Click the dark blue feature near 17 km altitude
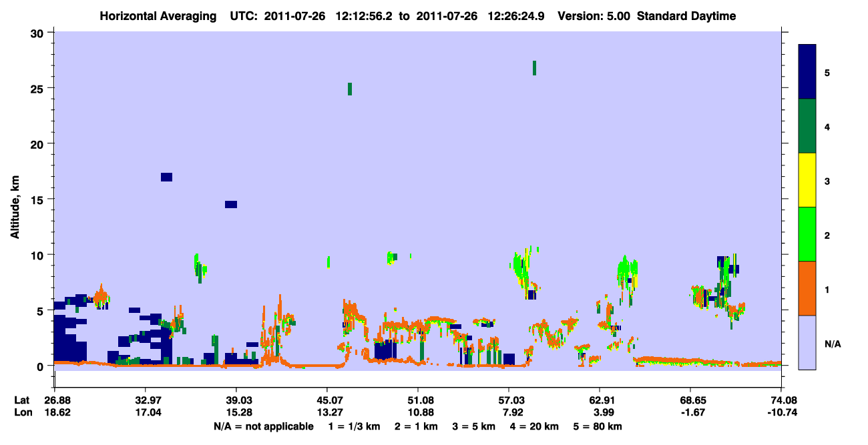The image size is (868, 445). click(167, 177)
